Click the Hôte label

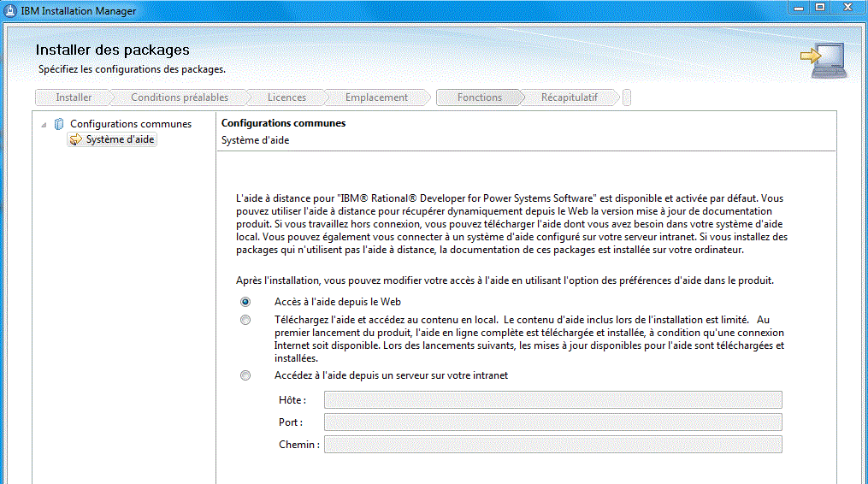[x=292, y=400]
